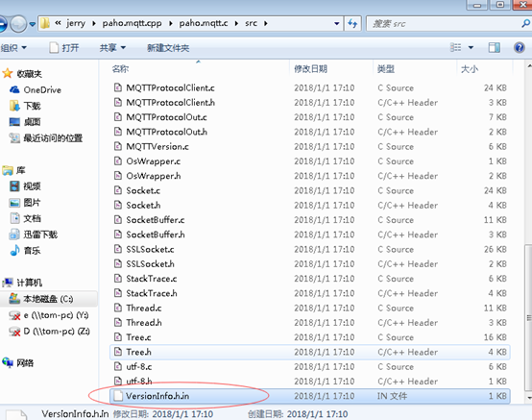532x420 pixels.
Task: Select the 库 libraries node
Action: point(20,170)
